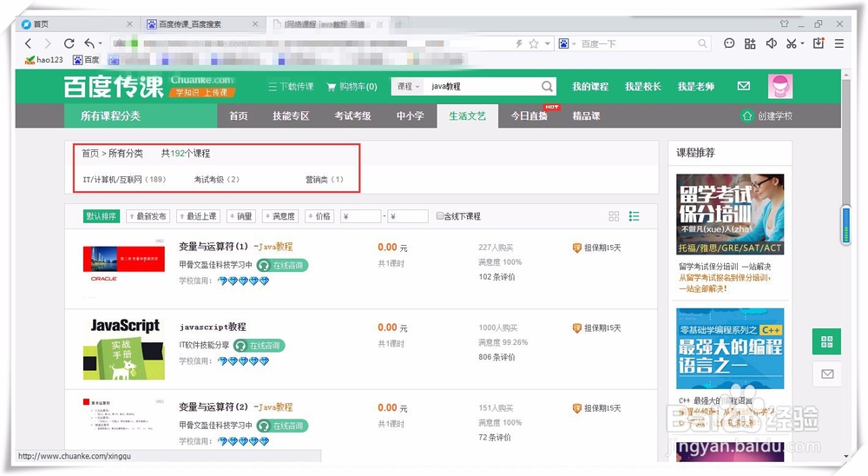Open 留学考试保分培训 ad banner

pyautogui.click(x=730, y=215)
